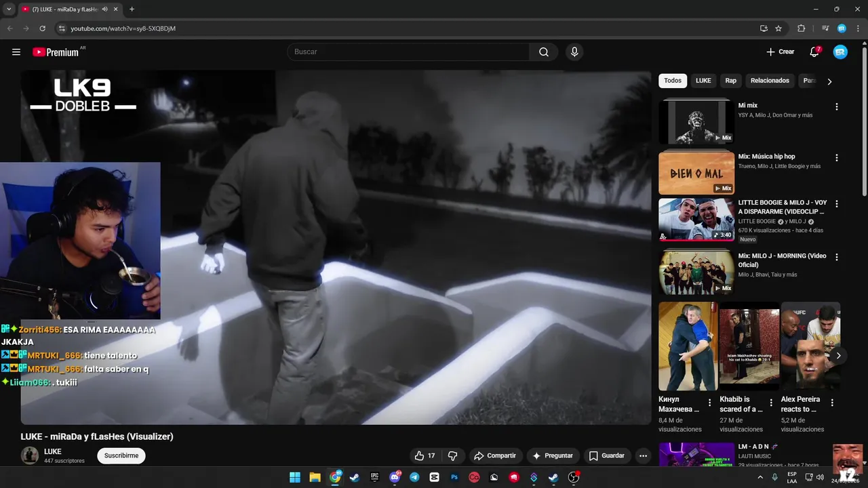Open options for LITTLE BOOGIE & MILO J video
The image size is (868, 488).
click(x=836, y=203)
